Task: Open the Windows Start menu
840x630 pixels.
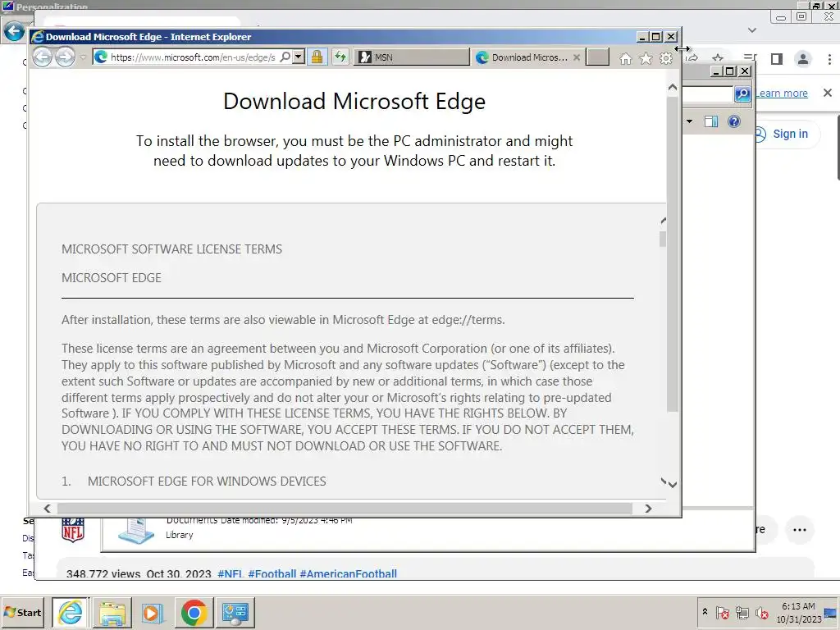Action: tap(22, 612)
